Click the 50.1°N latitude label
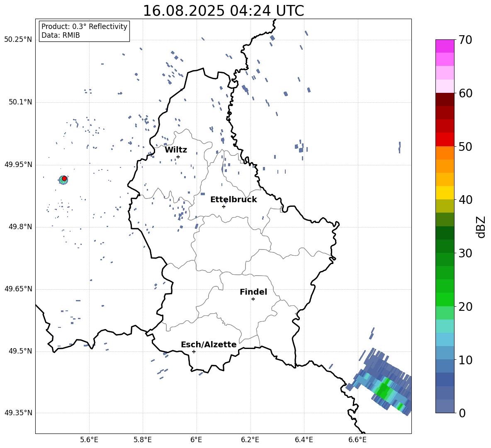Screen dimensions: 491x448 [x=20, y=102]
